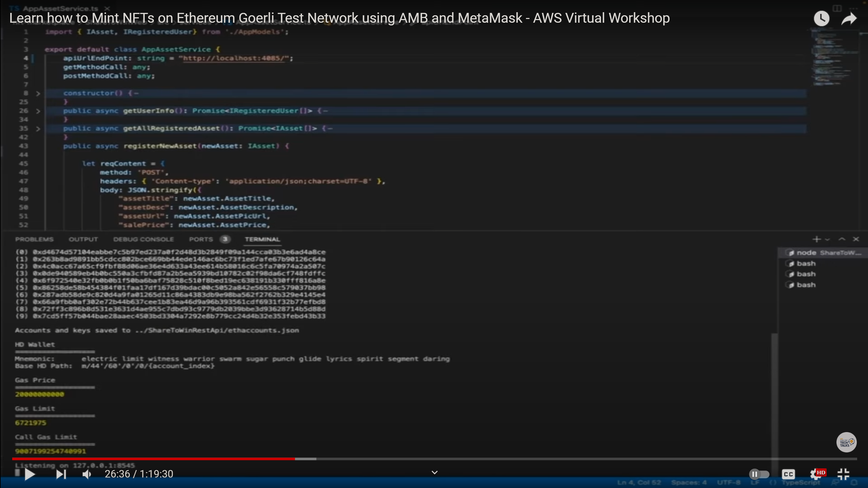
Task: Expand collapsed constructor code block
Action: [x=38, y=93]
